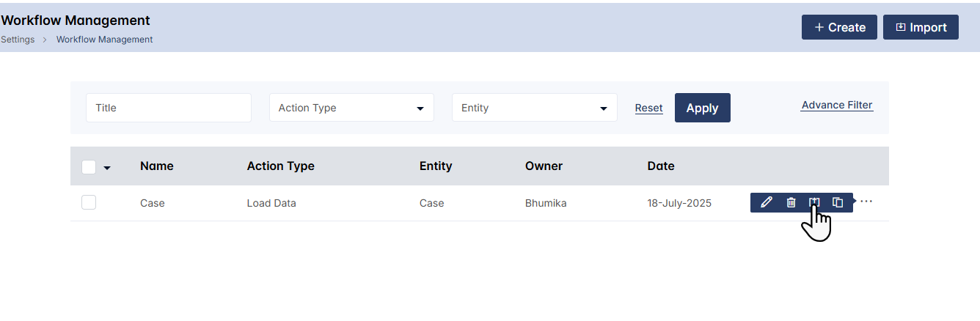Viewport: 980px width, 321px height.
Task: Focus the Title filter input field
Action: (169, 108)
